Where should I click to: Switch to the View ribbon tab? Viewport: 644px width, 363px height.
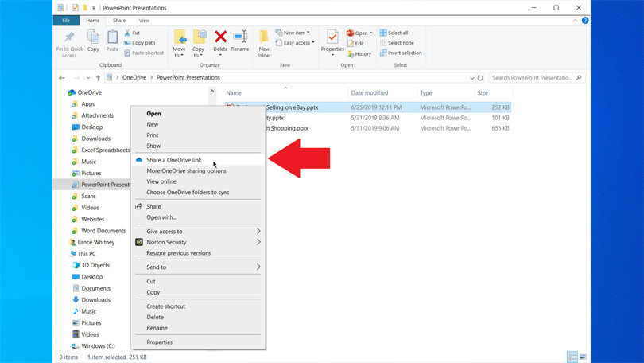click(x=144, y=21)
